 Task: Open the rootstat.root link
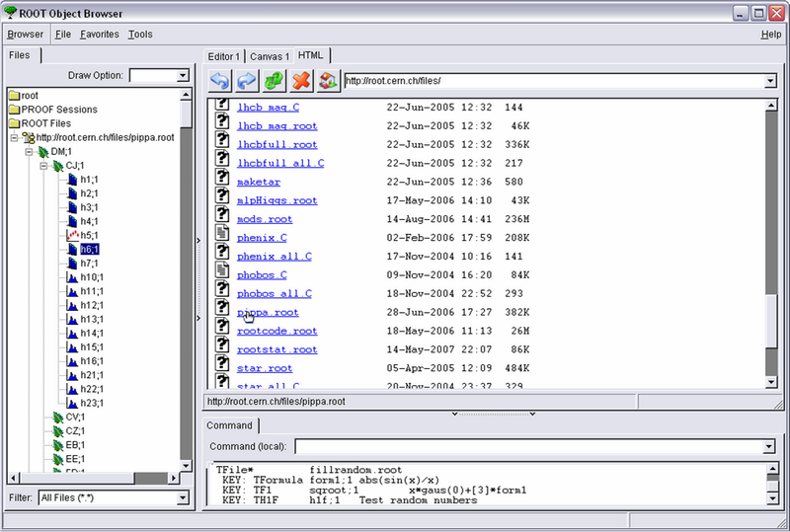pyautogui.click(x=277, y=349)
